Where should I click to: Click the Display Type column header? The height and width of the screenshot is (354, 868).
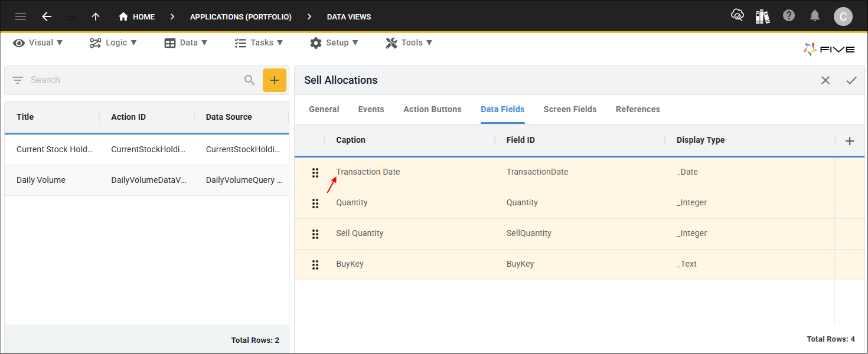point(701,140)
